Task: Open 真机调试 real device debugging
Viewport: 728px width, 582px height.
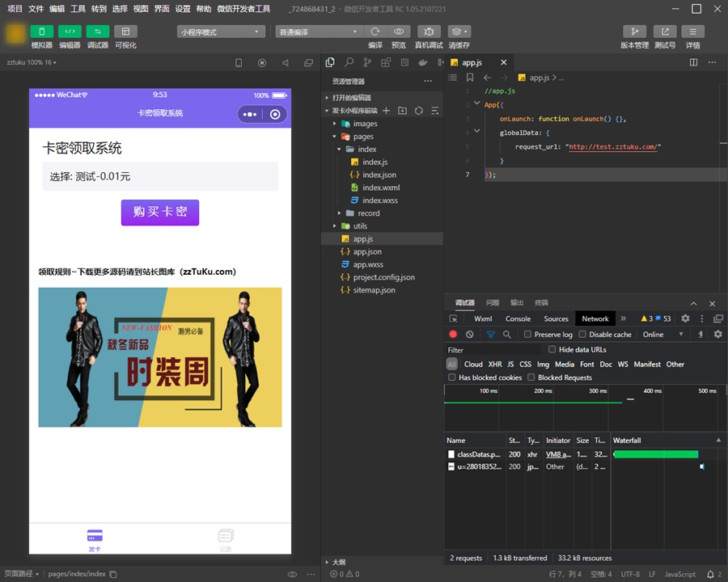Action: coord(428,32)
